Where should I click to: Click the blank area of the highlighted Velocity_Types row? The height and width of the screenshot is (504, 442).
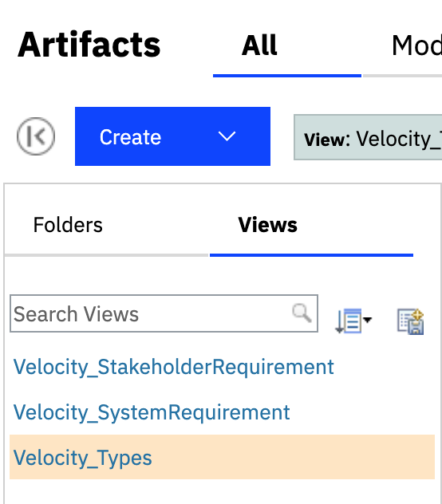click(x=293, y=457)
